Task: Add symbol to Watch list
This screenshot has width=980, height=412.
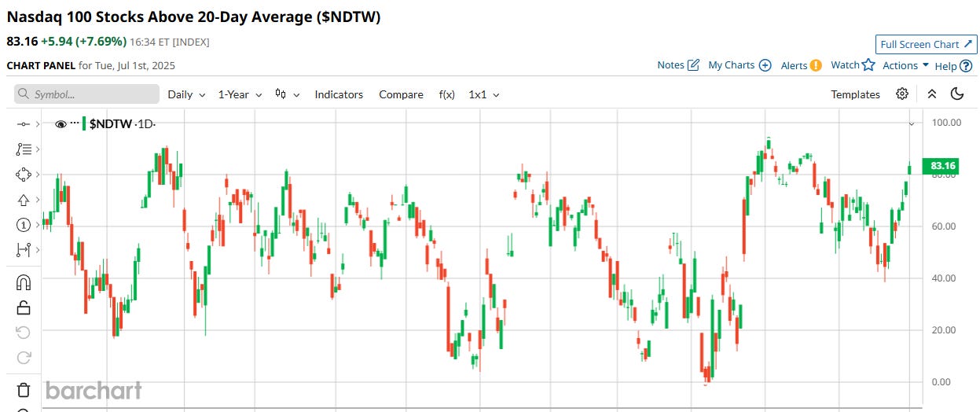Action: pos(853,65)
